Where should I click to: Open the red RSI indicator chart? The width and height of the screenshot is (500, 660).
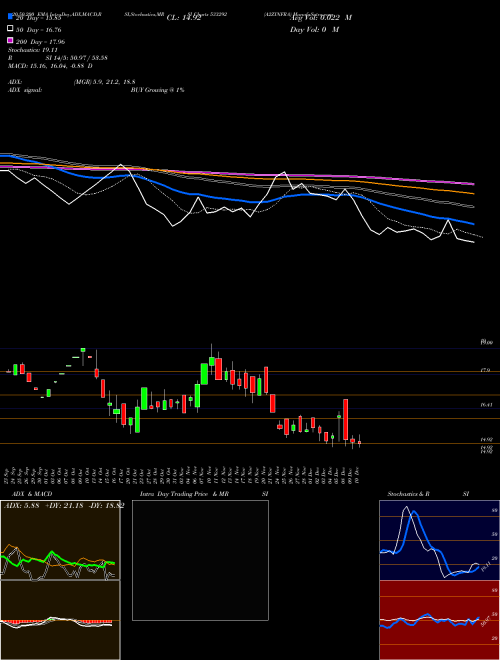[x=439, y=620]
